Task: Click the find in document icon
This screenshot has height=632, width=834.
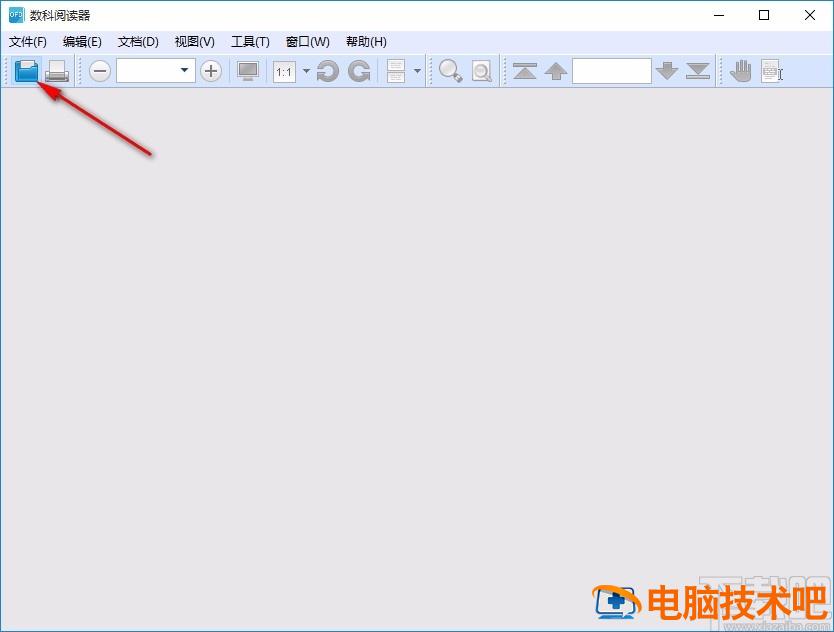Action: pos(482,71)
